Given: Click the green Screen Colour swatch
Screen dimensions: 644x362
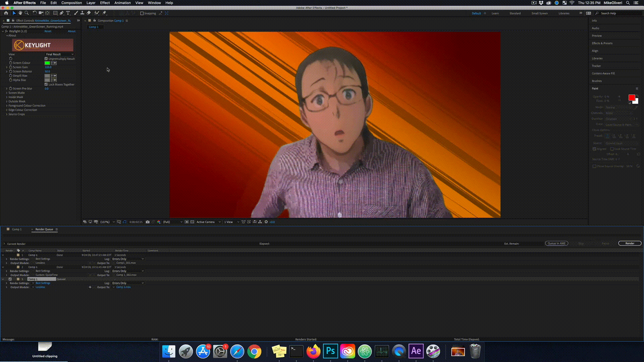Looking at the screenshot, I should (47, 63).
